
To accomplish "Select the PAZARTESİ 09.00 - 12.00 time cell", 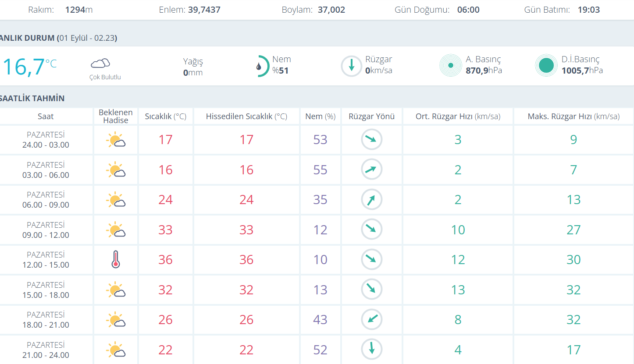I will coord(46,230).
